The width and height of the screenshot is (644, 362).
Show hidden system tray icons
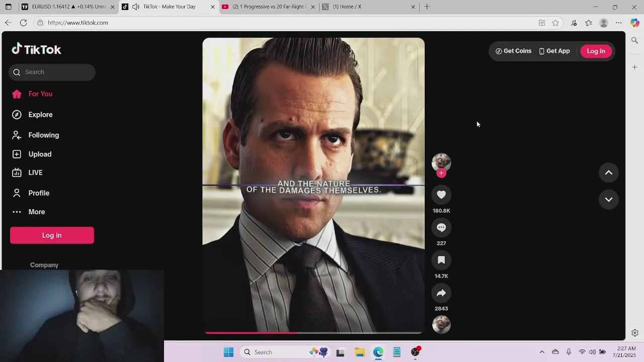[542, 352]
